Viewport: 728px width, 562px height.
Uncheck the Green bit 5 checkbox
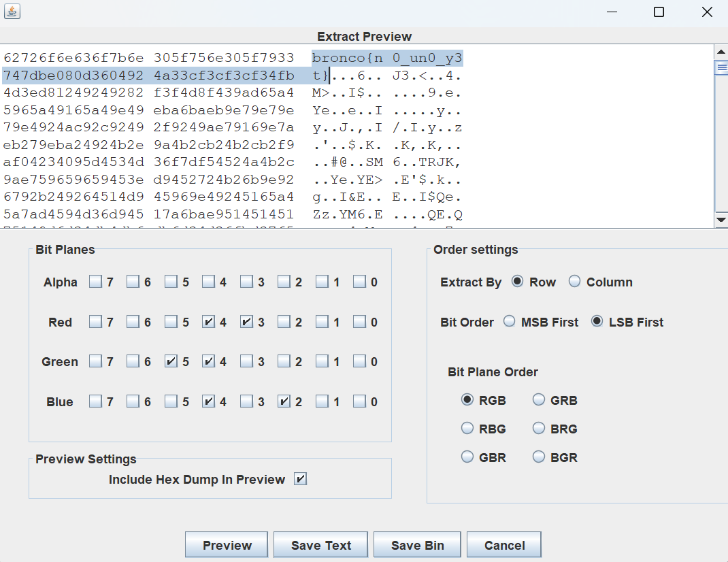171,361
